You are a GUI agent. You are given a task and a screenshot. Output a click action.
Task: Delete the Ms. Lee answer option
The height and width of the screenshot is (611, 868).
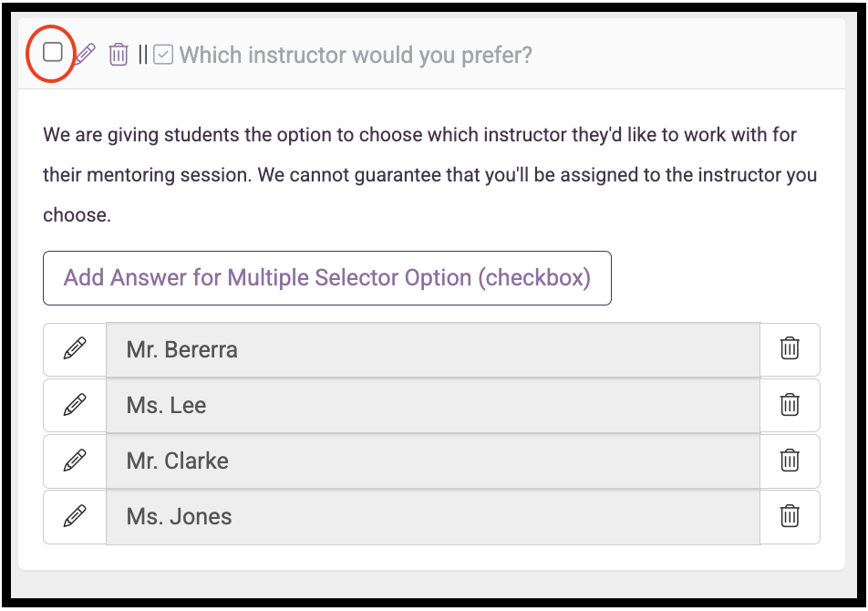[x=790, y=405]
